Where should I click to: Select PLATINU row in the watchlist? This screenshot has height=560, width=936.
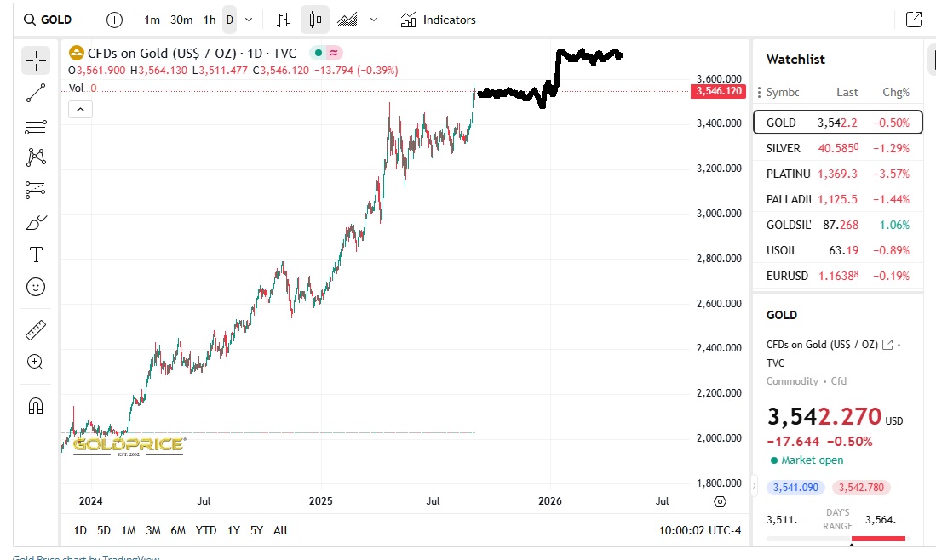coord(837,174)
